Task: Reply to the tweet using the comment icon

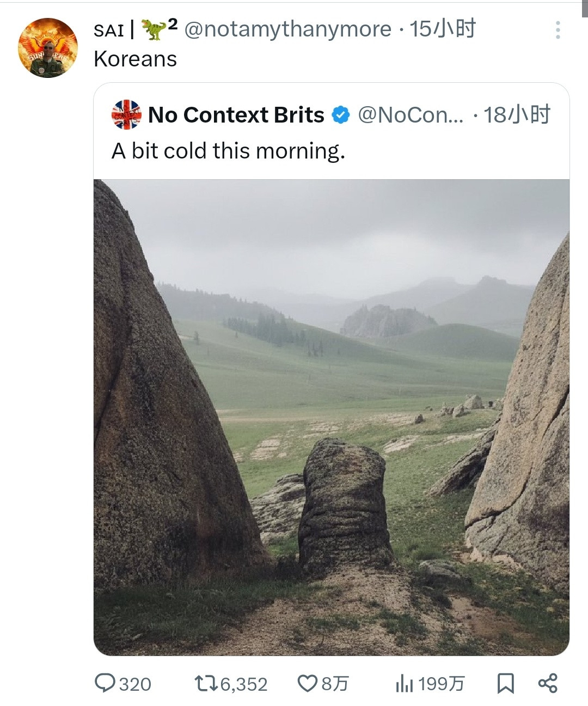Action: pyautogui.click(x=105, y=682)
